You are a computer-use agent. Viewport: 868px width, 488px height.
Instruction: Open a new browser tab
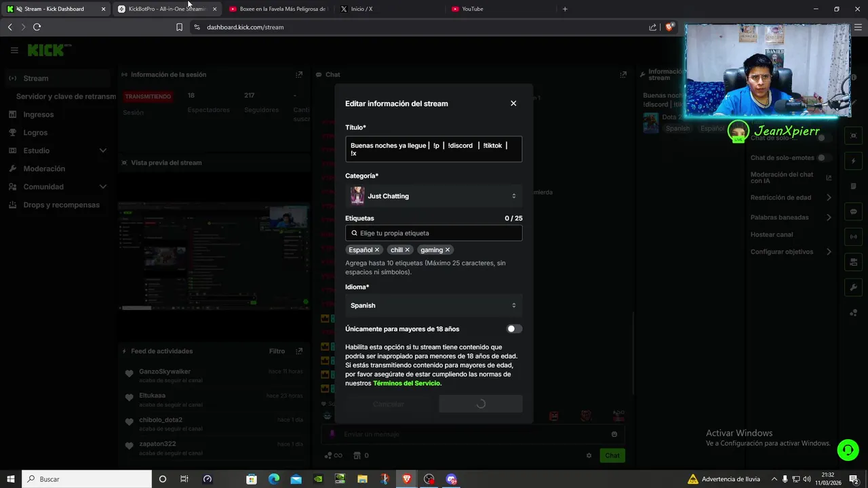[565, 9]
